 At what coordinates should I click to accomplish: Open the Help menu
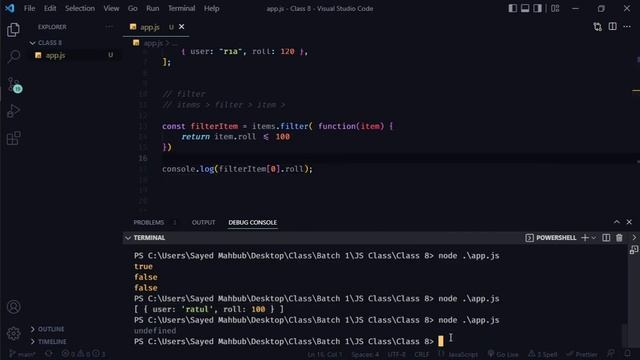pos(211,8)
